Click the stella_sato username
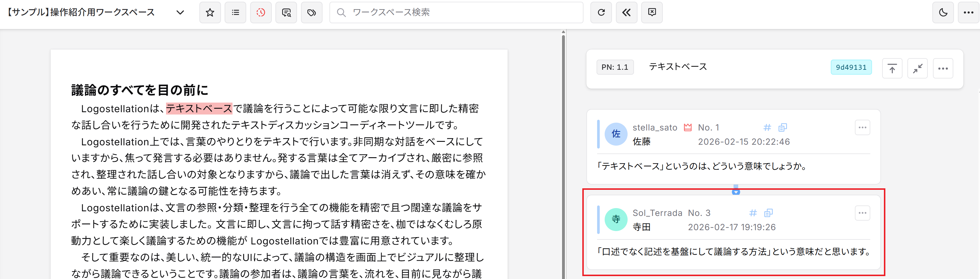Image resolution: width=980 pixels, height=279 pixels. (x=655, y=128)
